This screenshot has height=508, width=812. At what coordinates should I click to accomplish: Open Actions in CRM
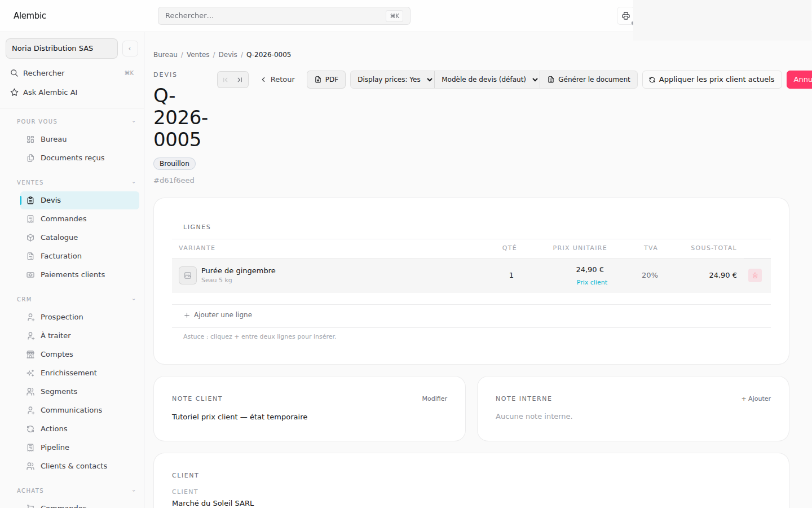coord(80,428)
